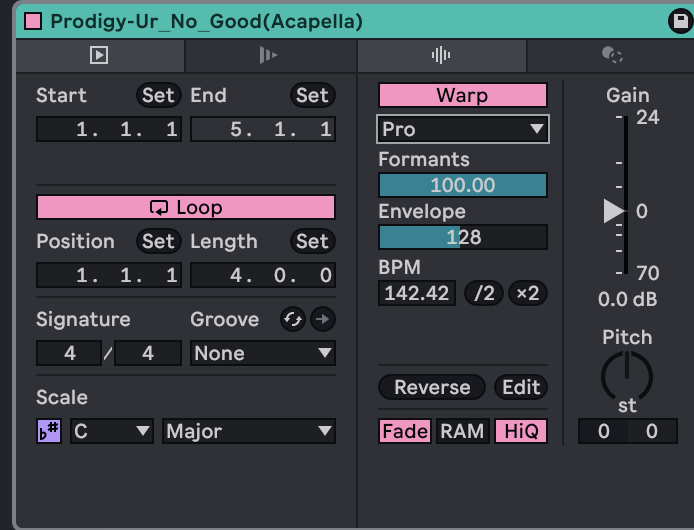Click the commit groove arrow icon

pos(323,319)
